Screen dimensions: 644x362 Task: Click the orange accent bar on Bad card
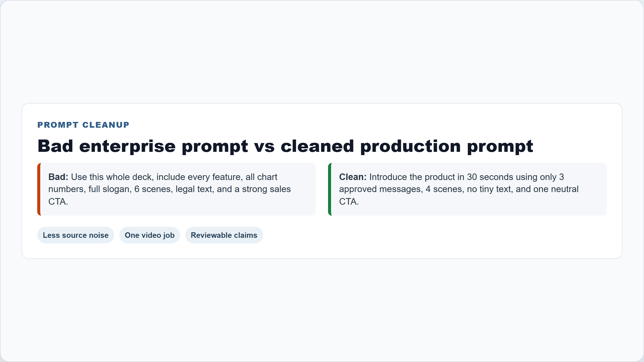39,189
